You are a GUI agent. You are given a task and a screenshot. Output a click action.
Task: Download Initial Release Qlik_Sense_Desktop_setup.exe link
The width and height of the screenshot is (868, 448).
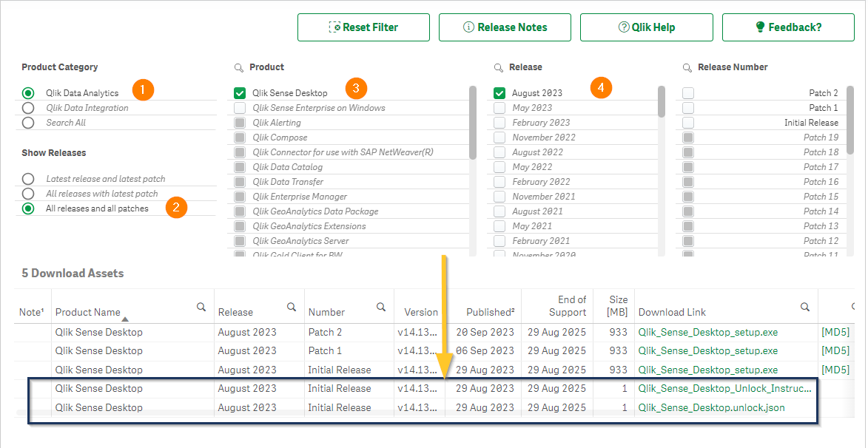[708, 370]
